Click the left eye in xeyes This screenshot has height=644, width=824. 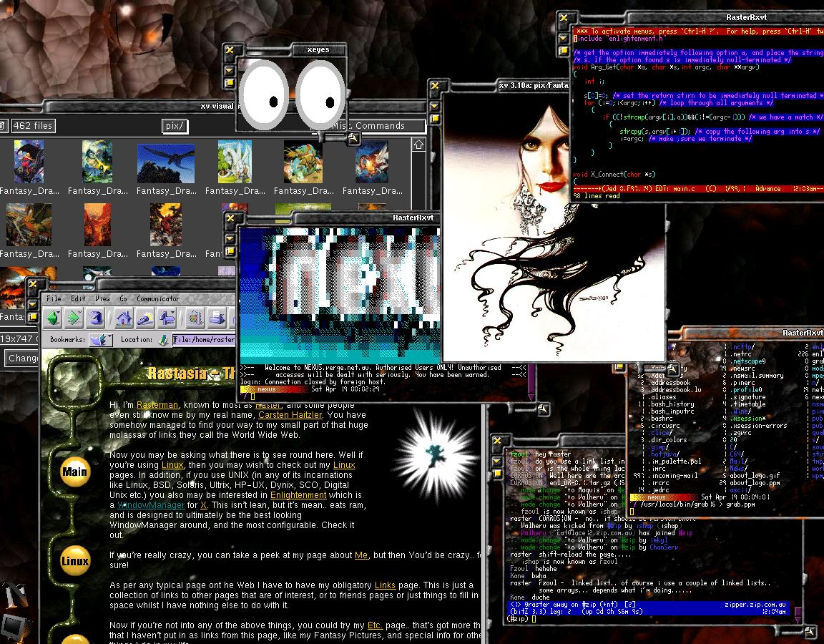(265, 95)
